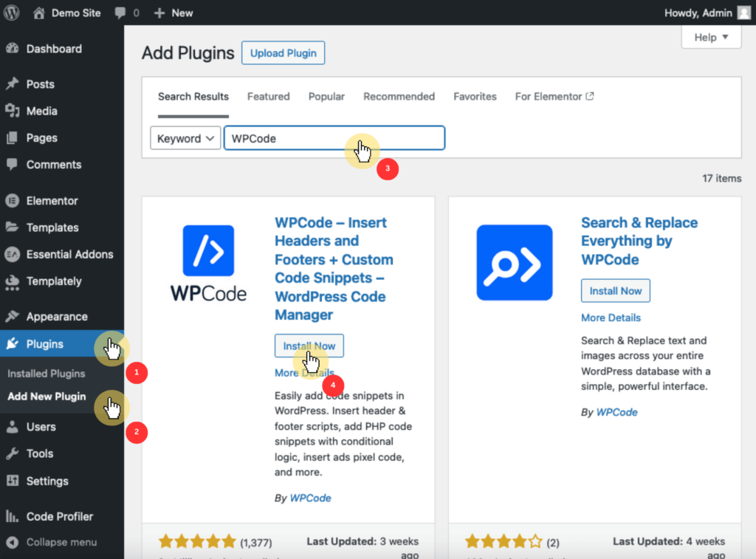
Task: Switch to the Favorites tab
Action: [475, 97]
